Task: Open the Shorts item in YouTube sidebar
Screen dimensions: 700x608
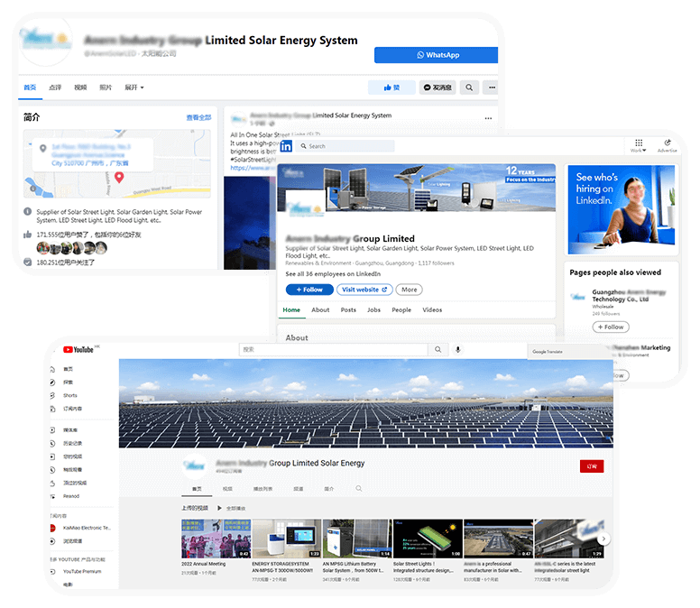Action: point(69,395)
